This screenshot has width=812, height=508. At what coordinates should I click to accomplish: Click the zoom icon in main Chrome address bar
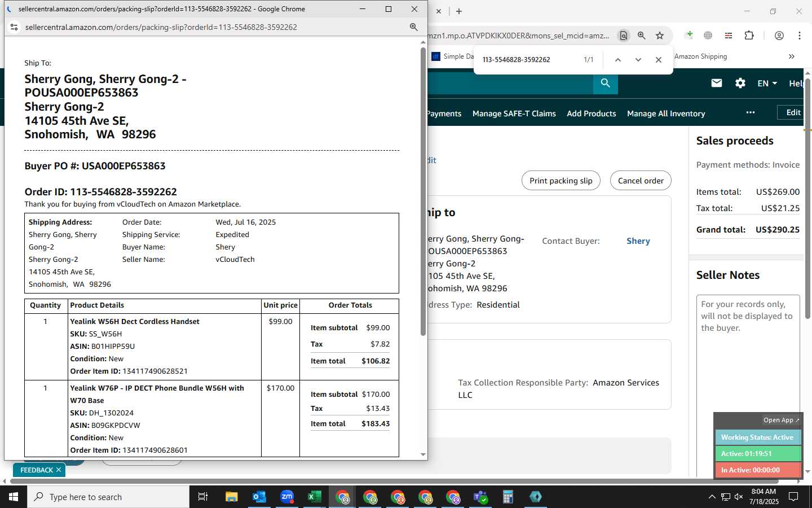click(x=642, y=36)
